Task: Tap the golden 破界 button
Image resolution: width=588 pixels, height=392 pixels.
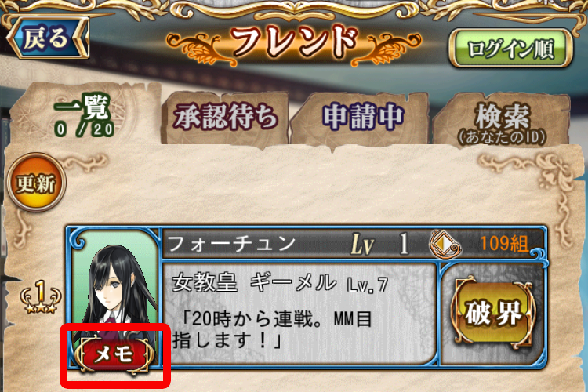Action: pyautogui.click(x=493, y=313)
